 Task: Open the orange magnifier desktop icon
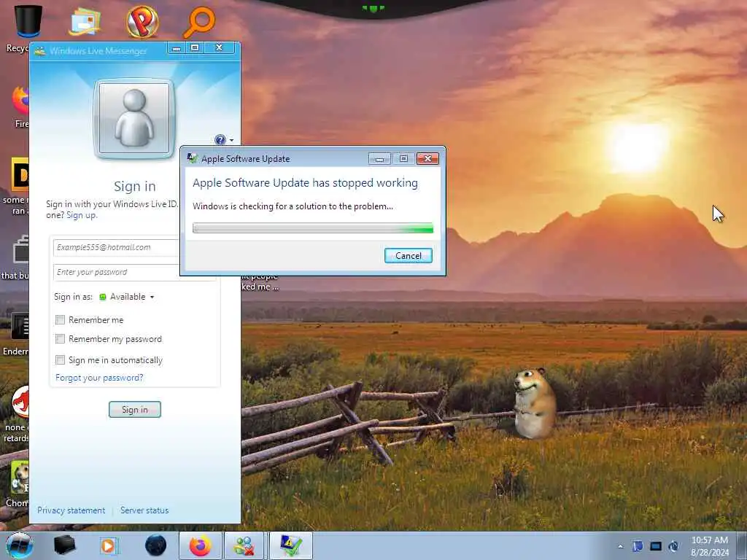[199, 21]
